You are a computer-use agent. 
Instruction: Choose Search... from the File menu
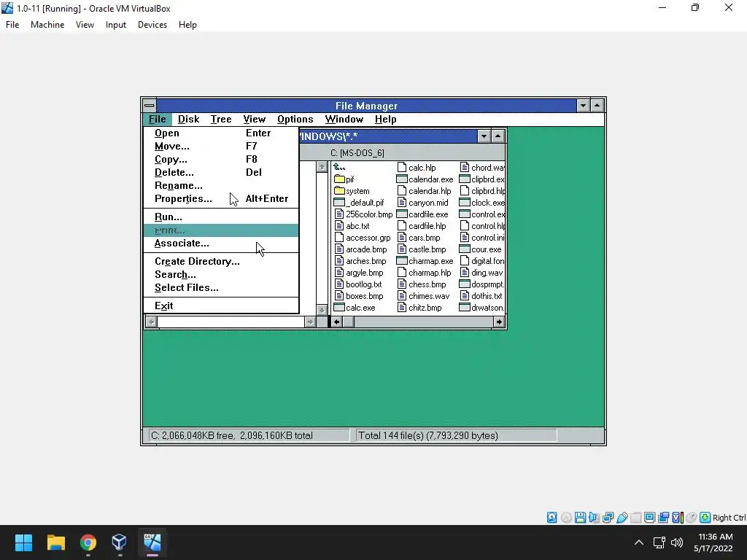coord(221,275)
